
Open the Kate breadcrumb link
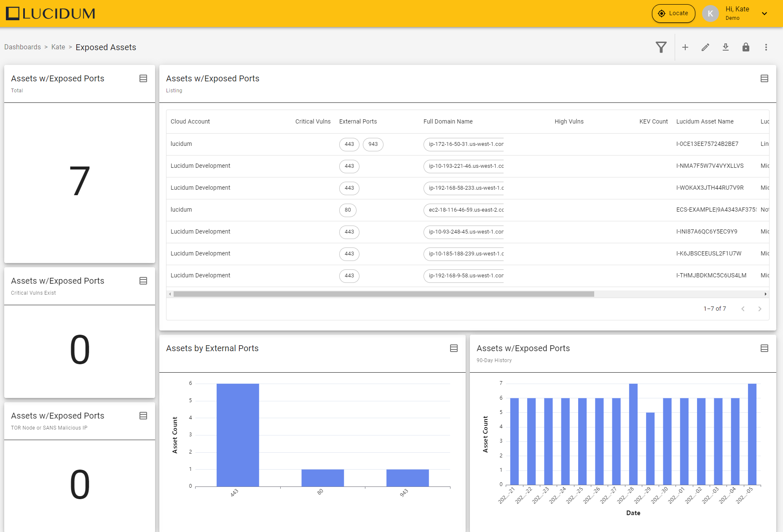coord(58,47)
